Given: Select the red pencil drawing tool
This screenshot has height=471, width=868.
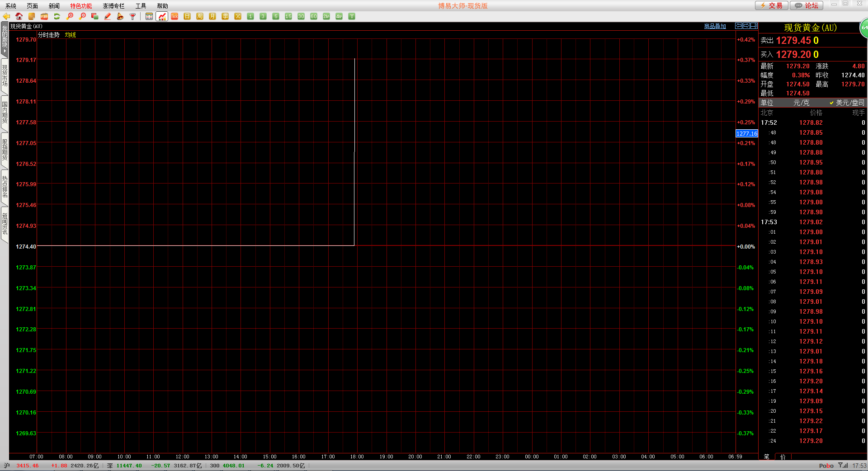Looking at the screenshot, I should (x=108, y=16).
